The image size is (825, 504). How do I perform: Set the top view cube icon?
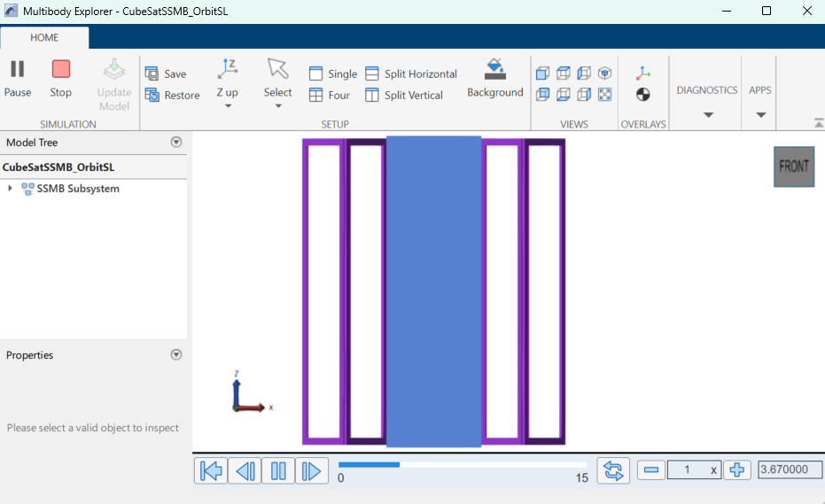click(563, 74)
